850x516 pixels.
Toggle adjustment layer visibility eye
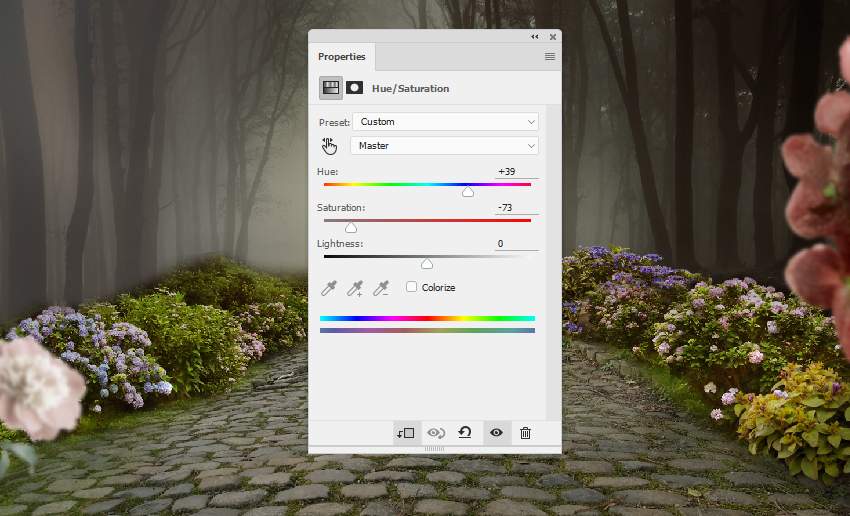pyautogui.click(x=496, y=433)
